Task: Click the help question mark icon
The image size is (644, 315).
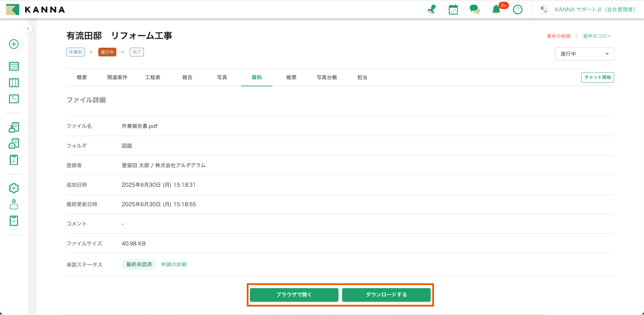Action: 517,10
